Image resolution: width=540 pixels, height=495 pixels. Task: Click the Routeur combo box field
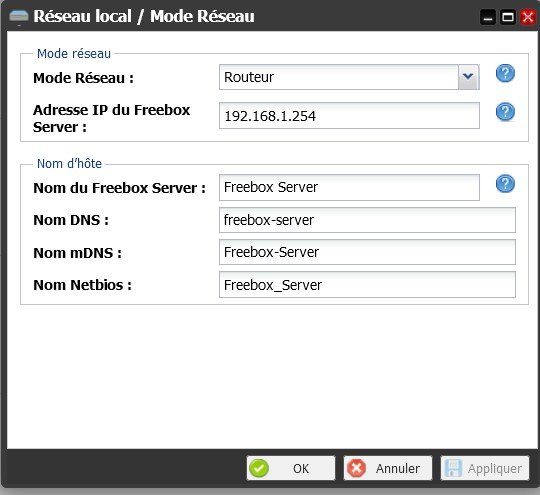tap(349, 77)
